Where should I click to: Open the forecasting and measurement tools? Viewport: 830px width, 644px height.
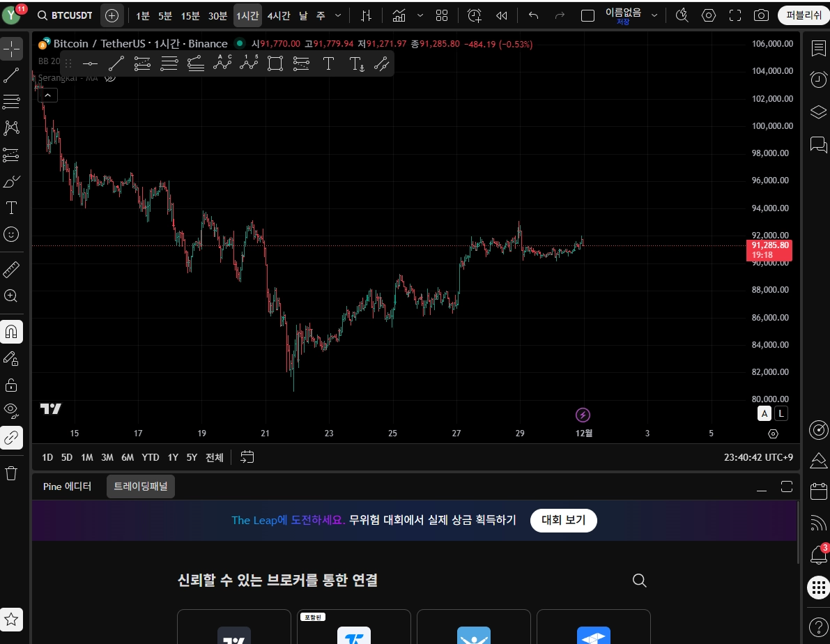point(12,155)
